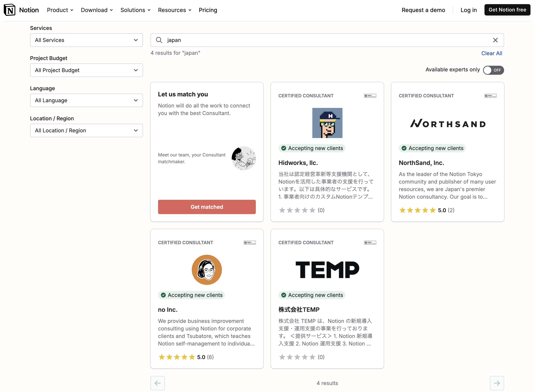Viewport: 535px width, 392px height.
Task: Open the Pricing page
Action: tap(208, 10)
